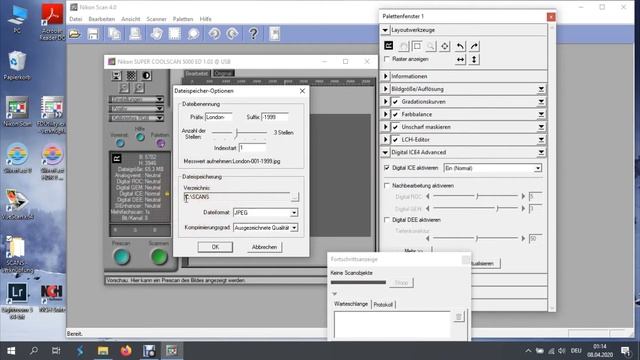
Task: Select the magnifier zoom tool in Layoutwerkzeuge
Action: pyautogui.click(x=431, y=46)
